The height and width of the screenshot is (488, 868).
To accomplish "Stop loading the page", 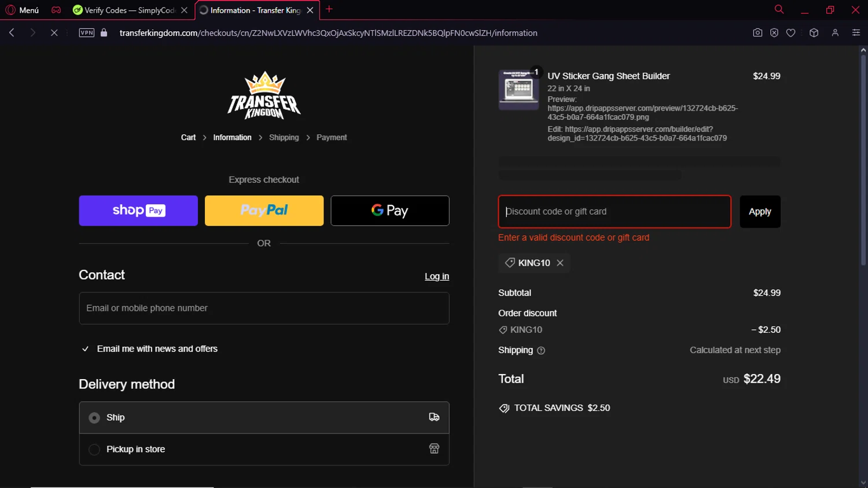I will (54, 33).
